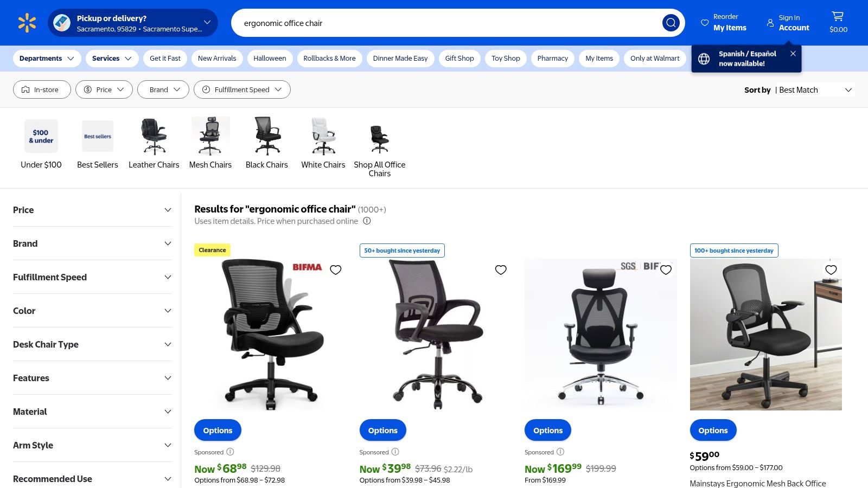Screen dimensions: 868x488
Task: Select the Shop All Office Chairs image
Action: pyautogui.click(x=380, y=136)
